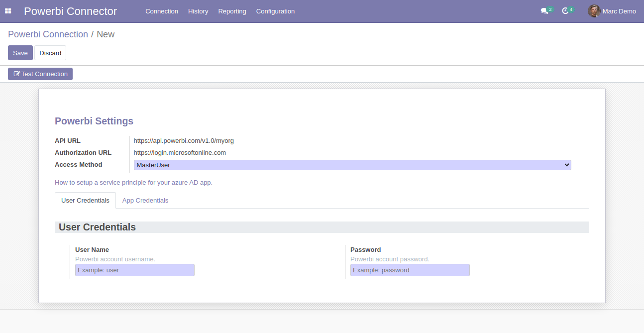644x333 pixels.
Task: Click the Save button
Action: point(20,53)
